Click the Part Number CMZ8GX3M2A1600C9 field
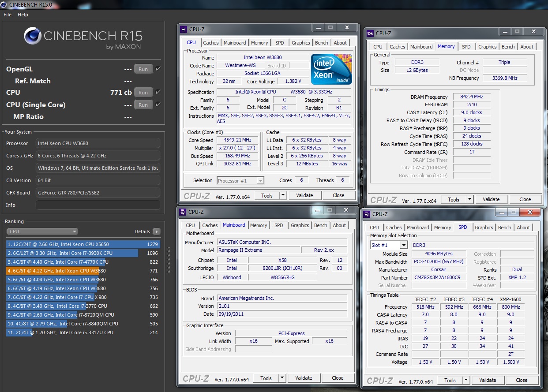 [x=439, y=278]
